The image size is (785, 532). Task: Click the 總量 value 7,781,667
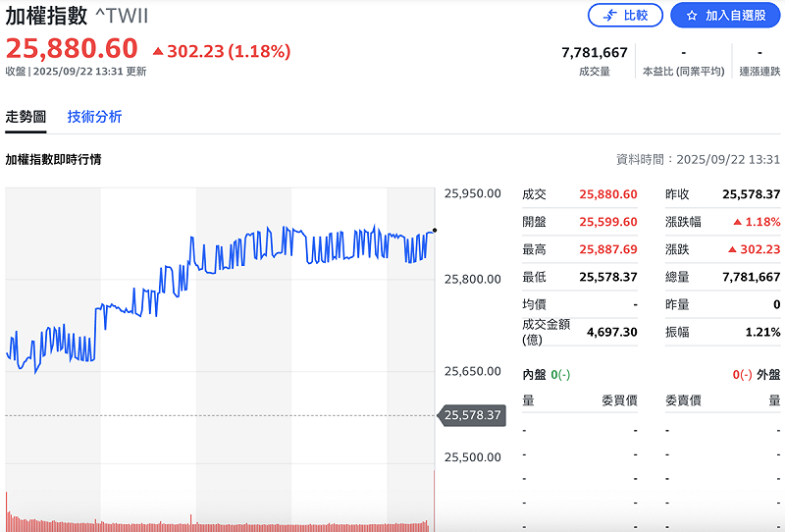[x=751, y=277]
